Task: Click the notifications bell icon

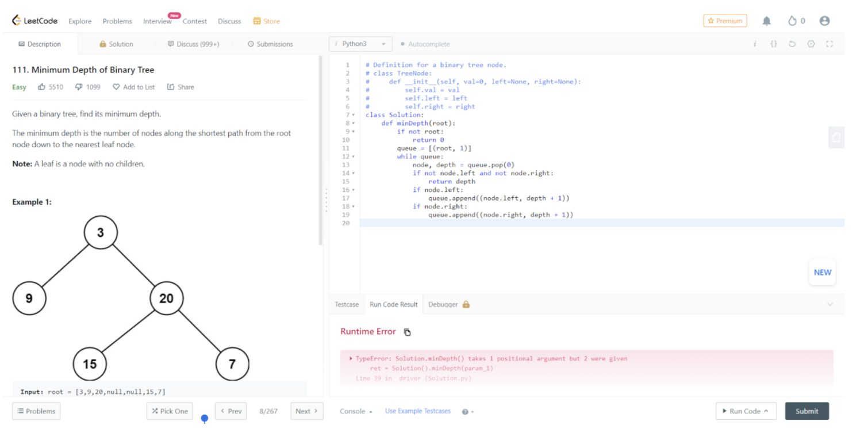Action: tap(766, 21)
